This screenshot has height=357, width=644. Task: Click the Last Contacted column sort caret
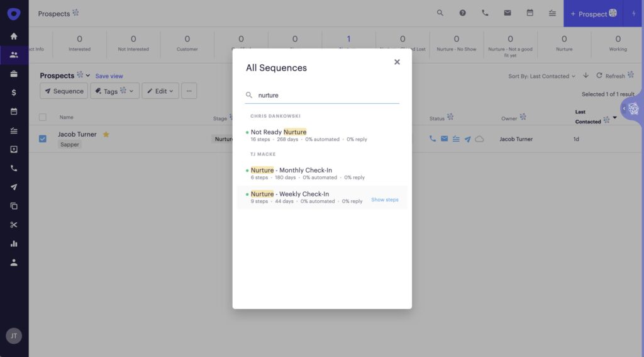(x=615, y=118)
